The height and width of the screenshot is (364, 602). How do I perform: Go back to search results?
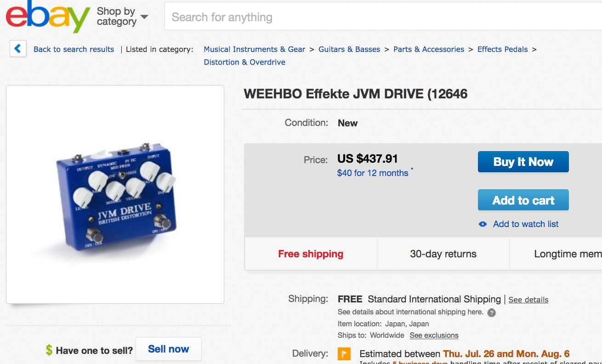74,49
